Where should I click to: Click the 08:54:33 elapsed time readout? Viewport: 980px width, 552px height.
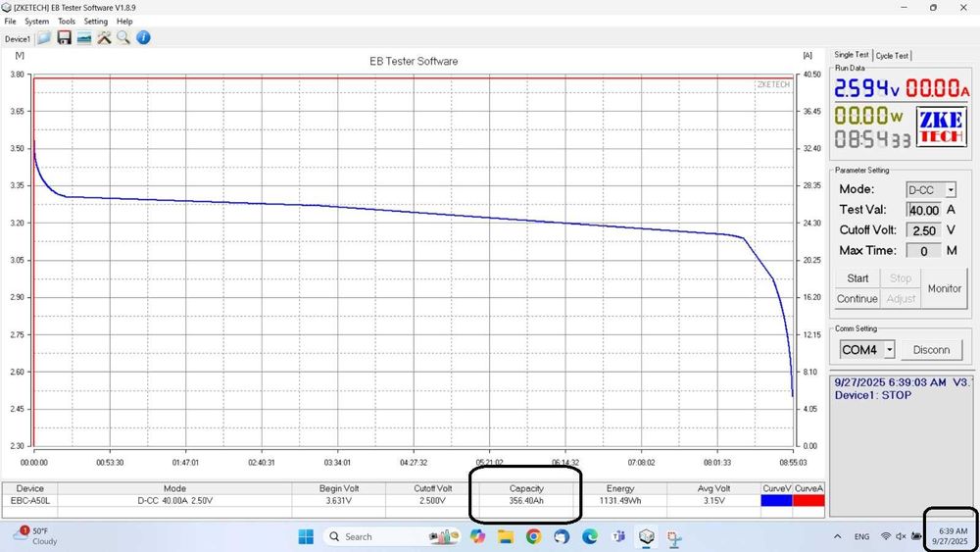872,139
